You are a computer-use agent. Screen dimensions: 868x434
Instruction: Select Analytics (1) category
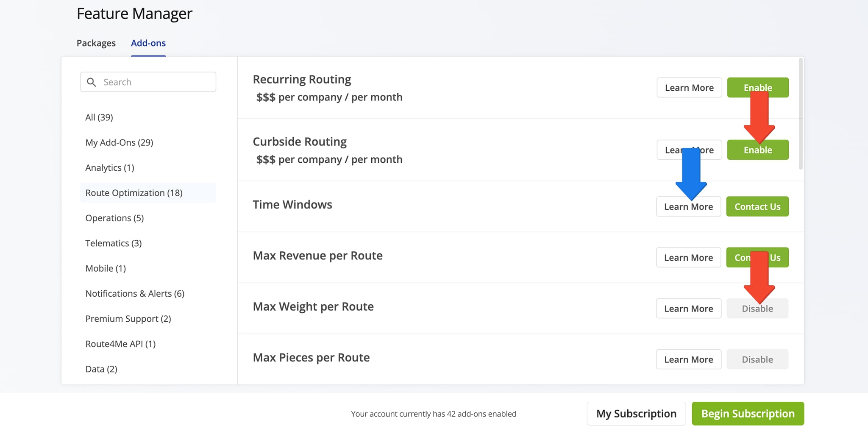tap(110, 168)
